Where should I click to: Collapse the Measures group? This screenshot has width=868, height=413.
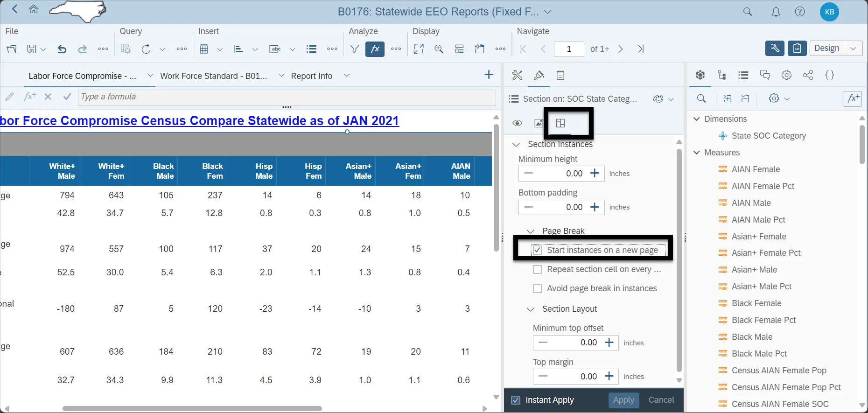697,153
